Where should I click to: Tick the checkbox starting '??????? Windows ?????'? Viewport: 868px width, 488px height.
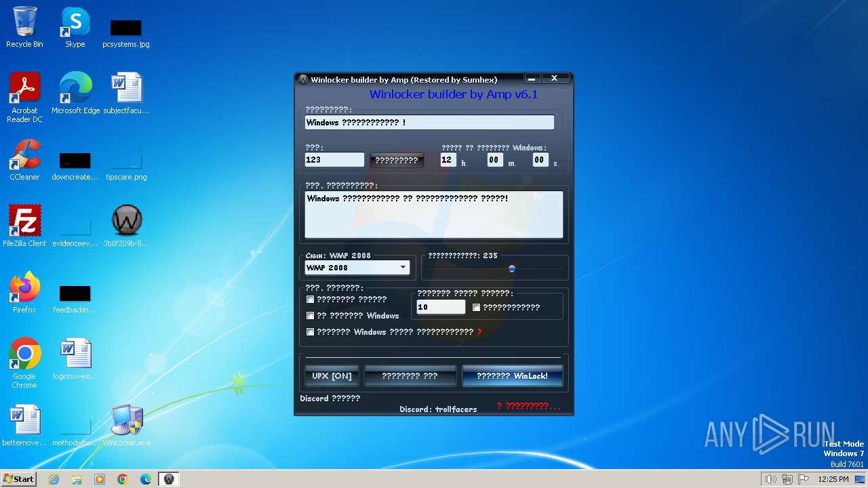pos(311,332)
